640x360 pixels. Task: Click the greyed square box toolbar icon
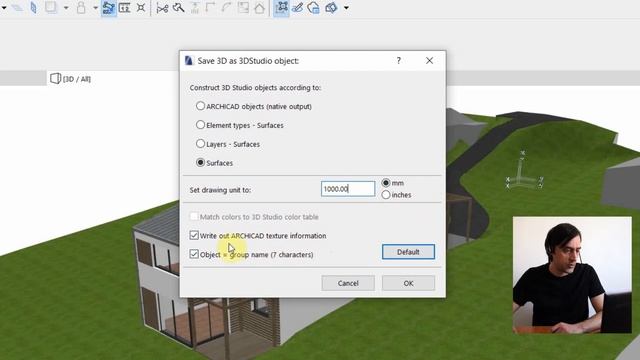(x=51, y=7)
